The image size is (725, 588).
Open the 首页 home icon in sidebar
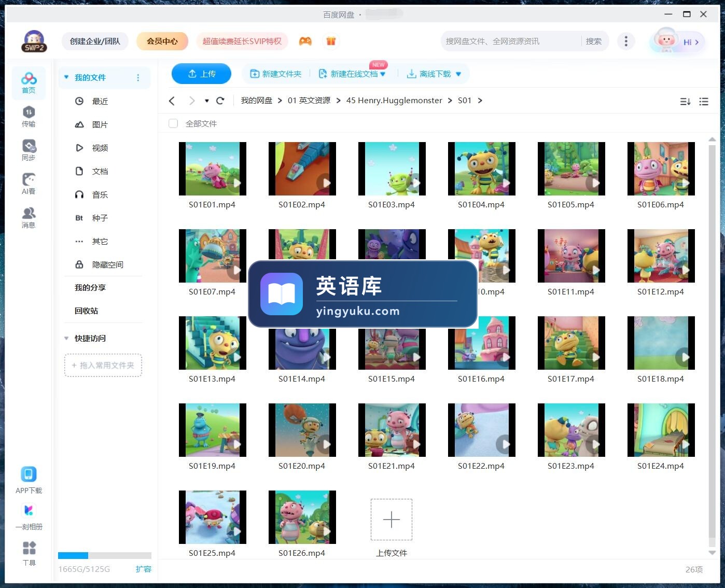point(29,83)
